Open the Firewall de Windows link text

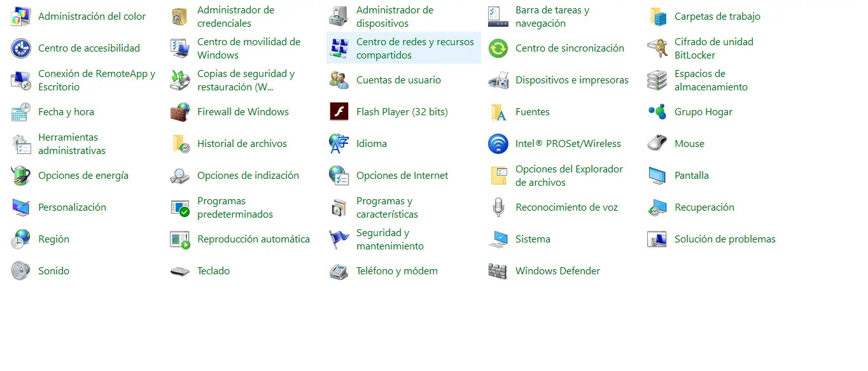click(x=243, y=112)
